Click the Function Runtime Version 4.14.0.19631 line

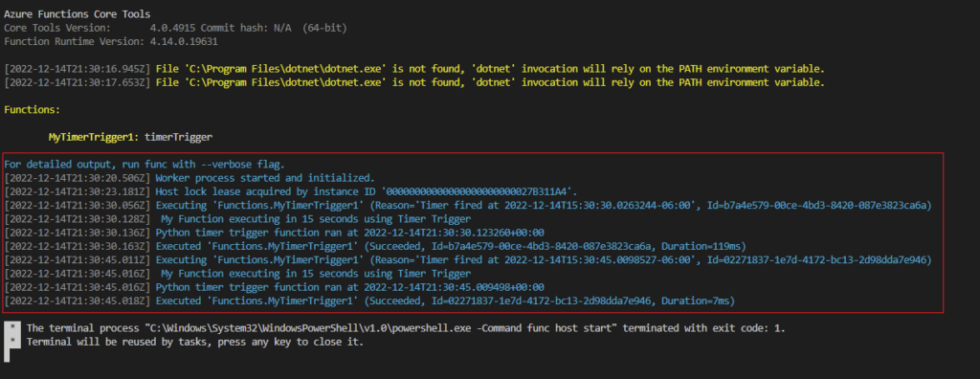(111, 41)
